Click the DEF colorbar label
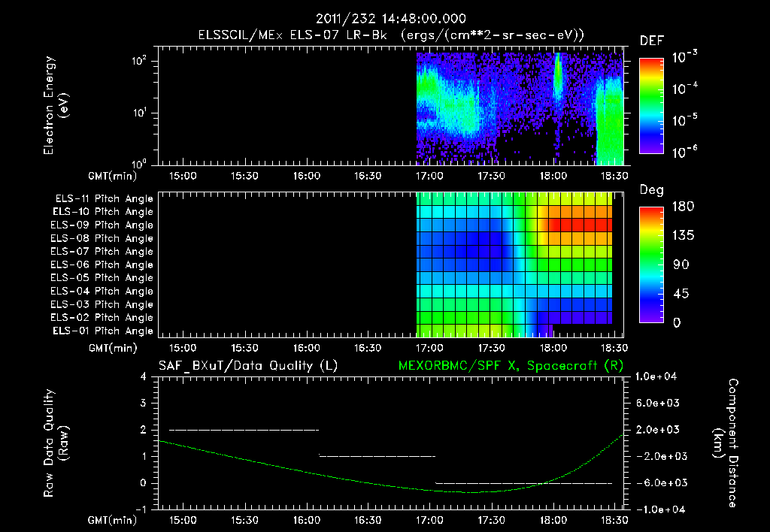Viewport: 770px width, 532px height. 652,41
